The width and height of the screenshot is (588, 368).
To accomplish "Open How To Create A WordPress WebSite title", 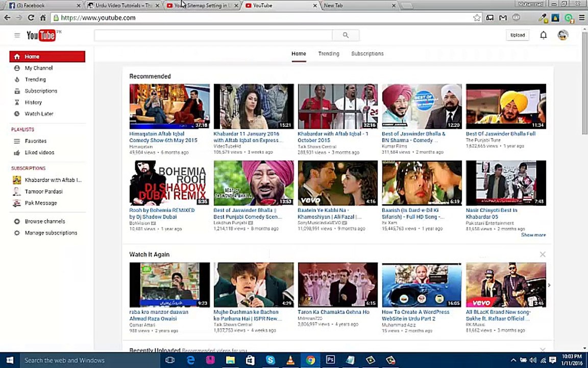I will 415,315.
